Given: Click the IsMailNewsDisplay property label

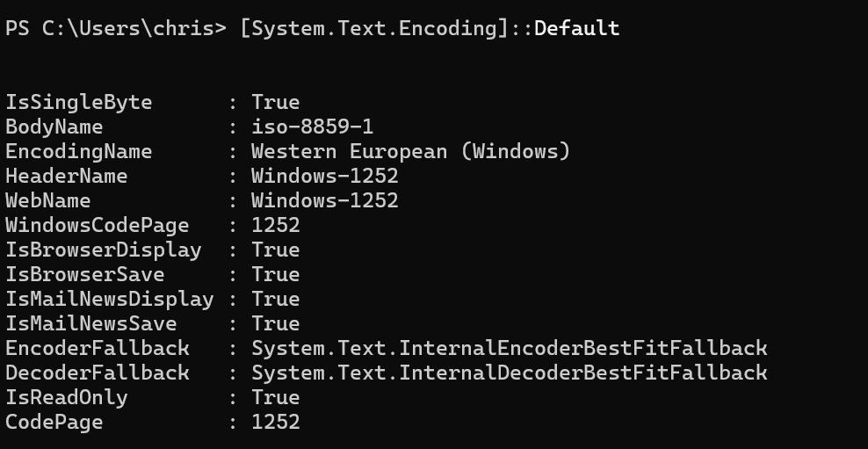Looking at the screenshot, I should (x=110, y=299).
